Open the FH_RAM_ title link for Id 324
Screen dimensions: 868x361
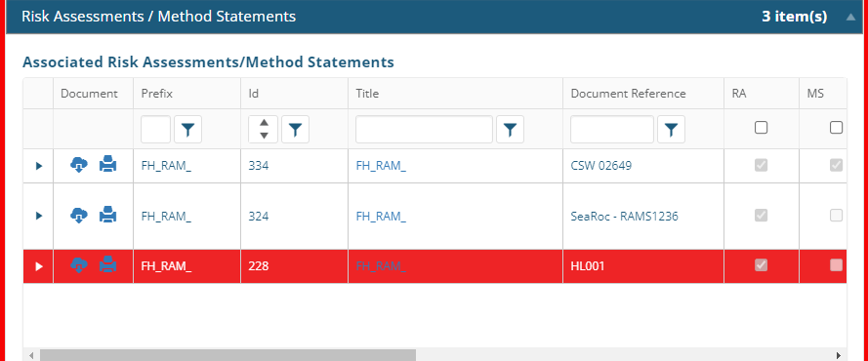tap(381, 217)
